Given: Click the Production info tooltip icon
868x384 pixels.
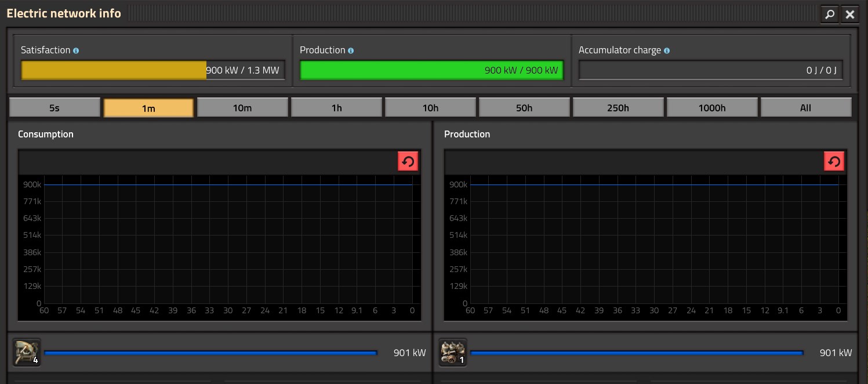Looking at the screenshot, I should (351, 50).
